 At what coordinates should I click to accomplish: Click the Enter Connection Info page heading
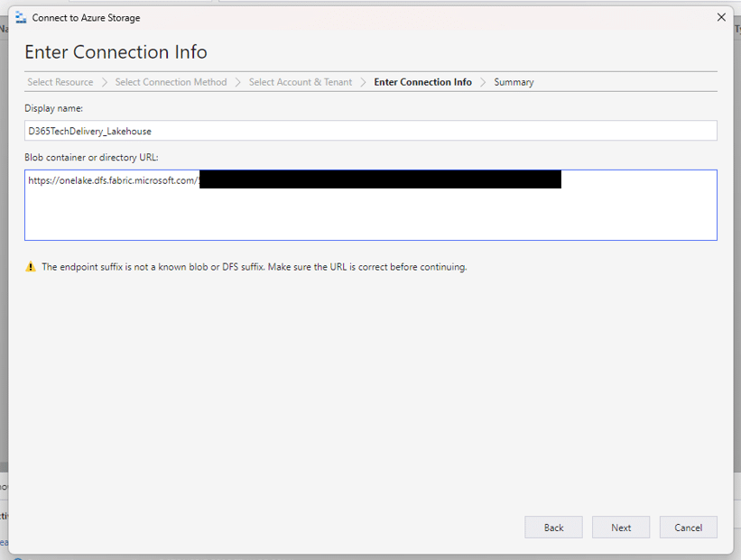[116, 51]
